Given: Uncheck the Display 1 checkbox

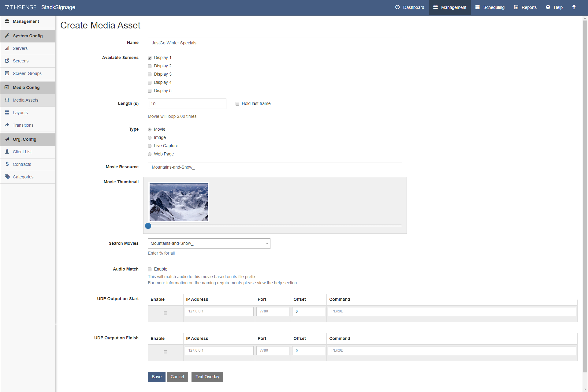Looking at the screenshot, I should coord(150,58).
